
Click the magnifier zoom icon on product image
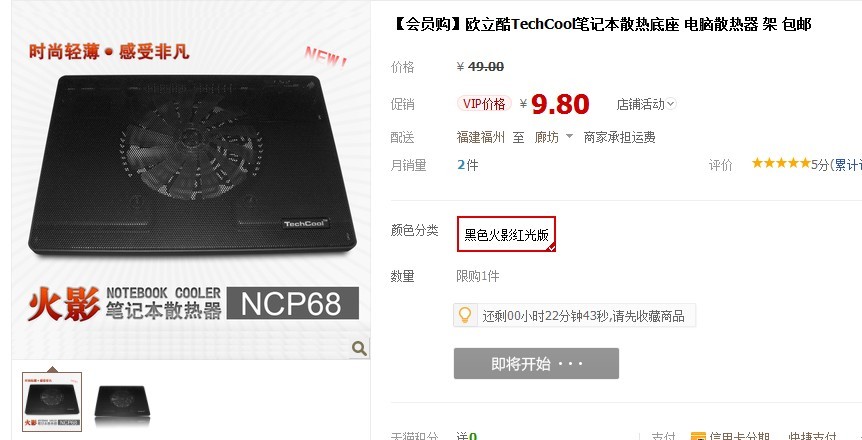[x=360, y=348]
